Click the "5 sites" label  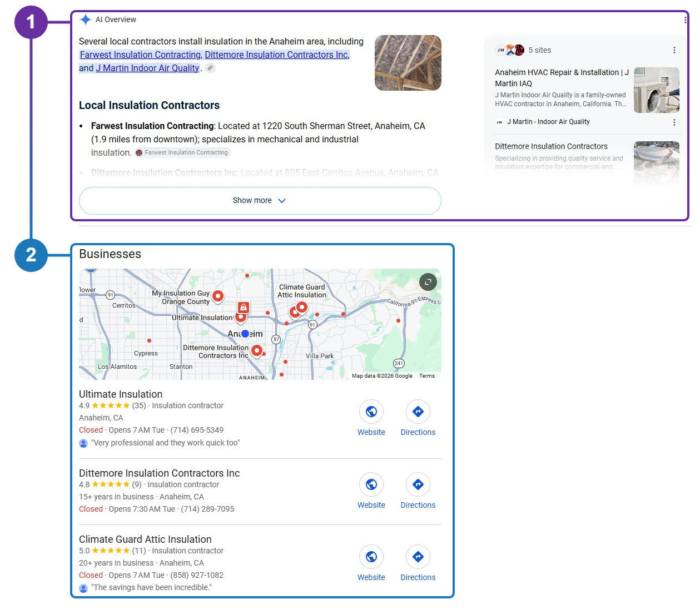pyautogui.click(x=540, y=50)
